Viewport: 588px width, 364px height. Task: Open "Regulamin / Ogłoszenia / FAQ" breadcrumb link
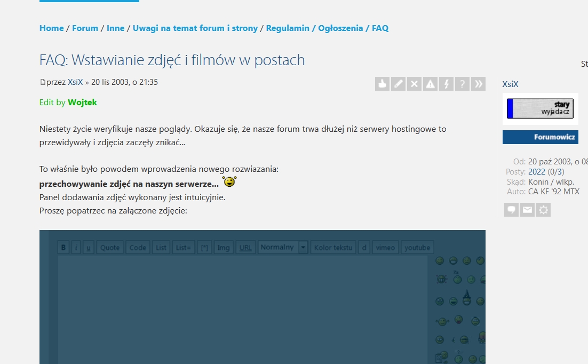[x=327, y=28]
